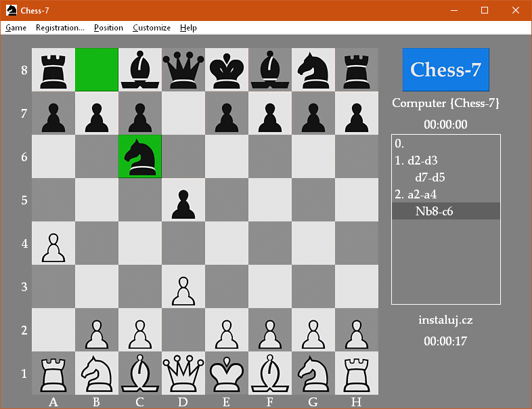The height and width of the screenshot is (409, 532).
Task: Select move d2-d3 in move list
Action: tap(422, 160)
